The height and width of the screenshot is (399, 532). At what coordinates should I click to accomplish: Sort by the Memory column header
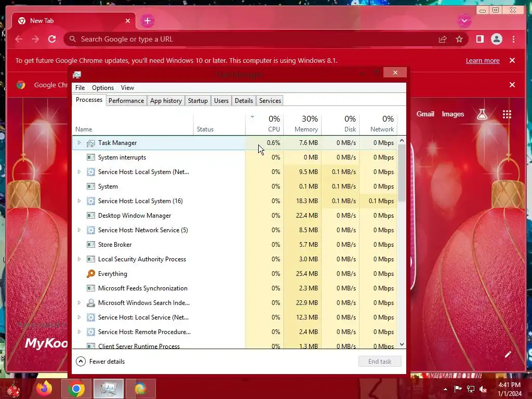click(x=303, y=124)
